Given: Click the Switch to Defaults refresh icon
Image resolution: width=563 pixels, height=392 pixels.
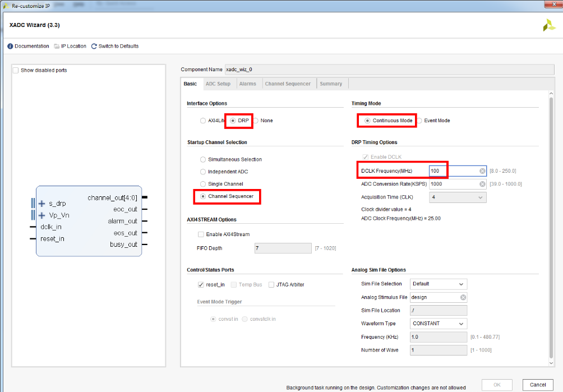Looking at the screenshot, I should point(94,47).
